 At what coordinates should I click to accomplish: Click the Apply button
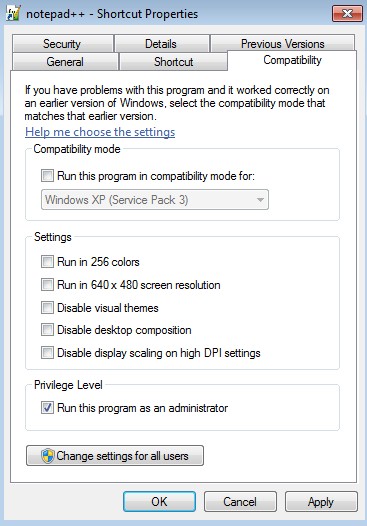coord(321,502)
